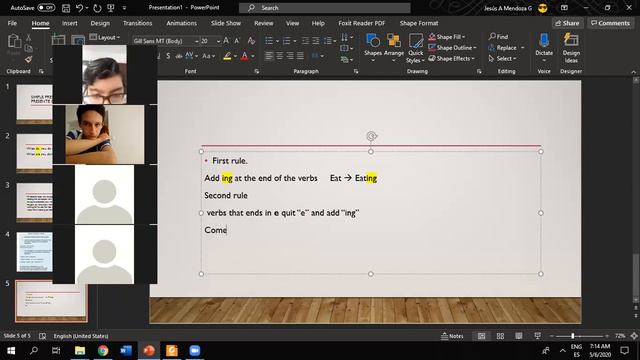640x360 pixels.
Task: Decrease the list indent level
Action: coord(305,41)
